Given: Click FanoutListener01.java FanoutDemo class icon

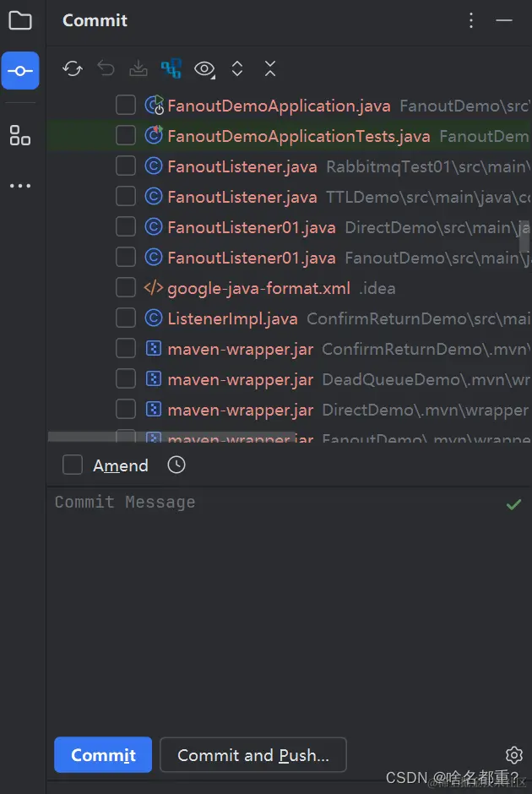Looking at the screenshot, I should [154, 258].
